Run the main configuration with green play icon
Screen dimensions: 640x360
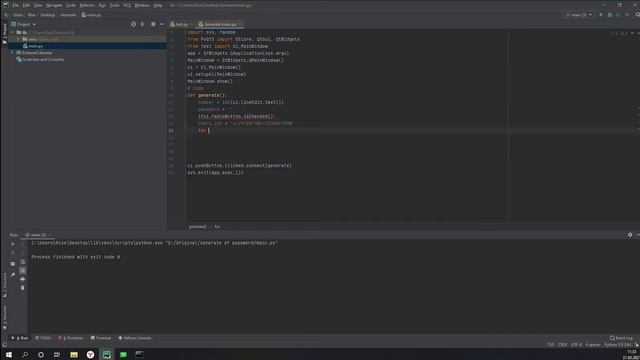coord(601,15)
